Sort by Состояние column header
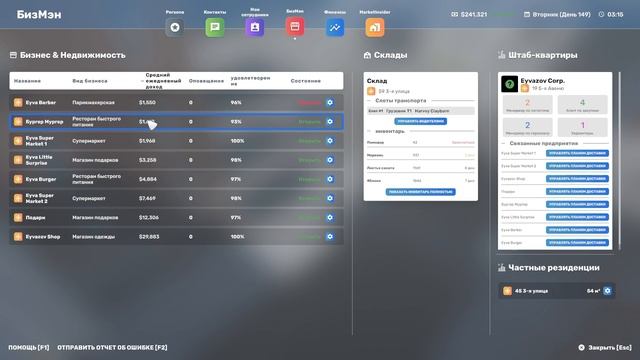This screenshot has width=640, height=360. point(305,81)
